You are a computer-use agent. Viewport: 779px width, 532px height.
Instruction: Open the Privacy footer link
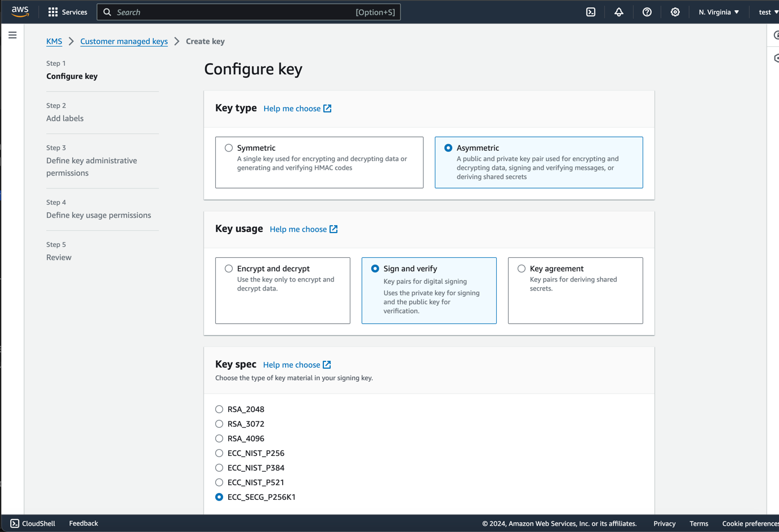[665, 524]
